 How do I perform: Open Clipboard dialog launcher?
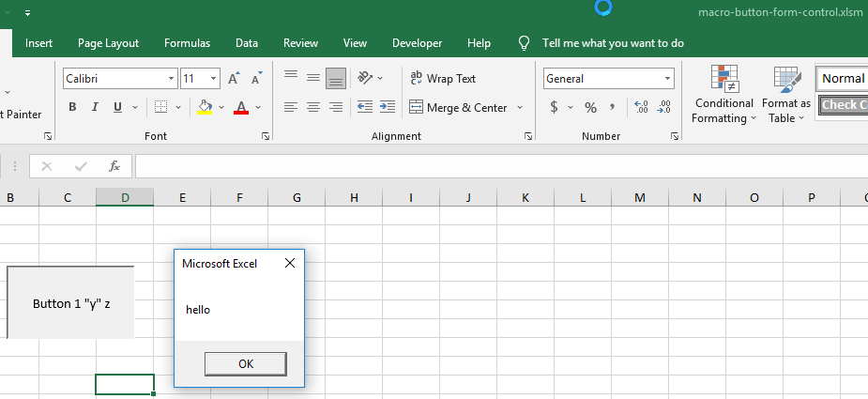tap(48, 136)
